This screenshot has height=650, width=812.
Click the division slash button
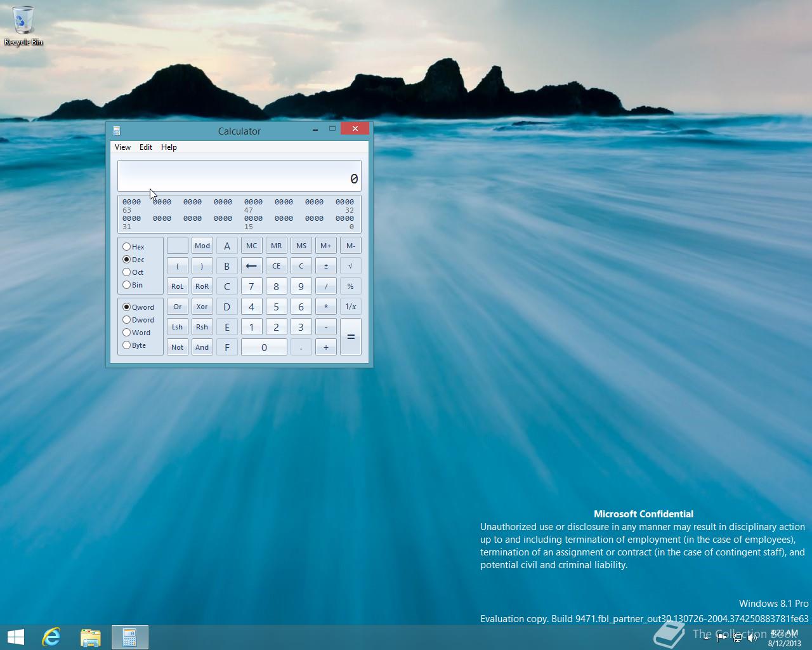[x=325, y=286]
